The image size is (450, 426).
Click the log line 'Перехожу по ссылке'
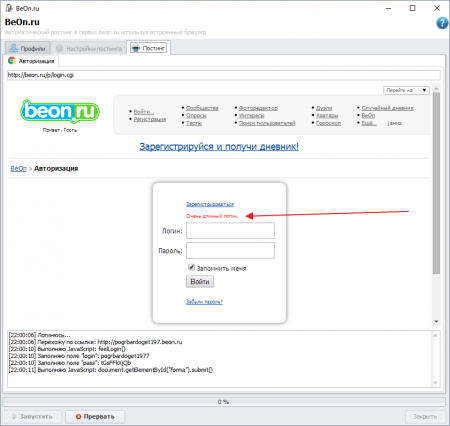95,342
